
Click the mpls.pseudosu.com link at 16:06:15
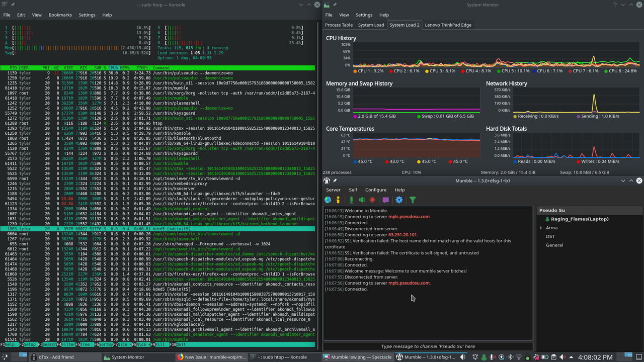(x=409, y=217)
